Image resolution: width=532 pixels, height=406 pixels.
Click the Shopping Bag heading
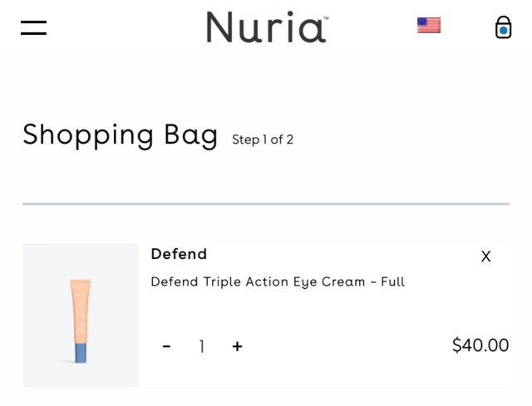[x=120, y=135]
